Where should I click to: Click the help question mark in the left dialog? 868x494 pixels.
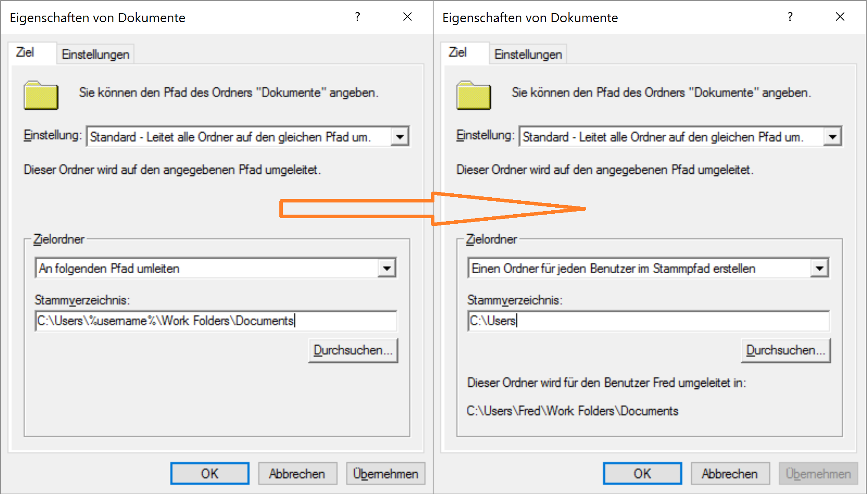(x=358, y=17)
